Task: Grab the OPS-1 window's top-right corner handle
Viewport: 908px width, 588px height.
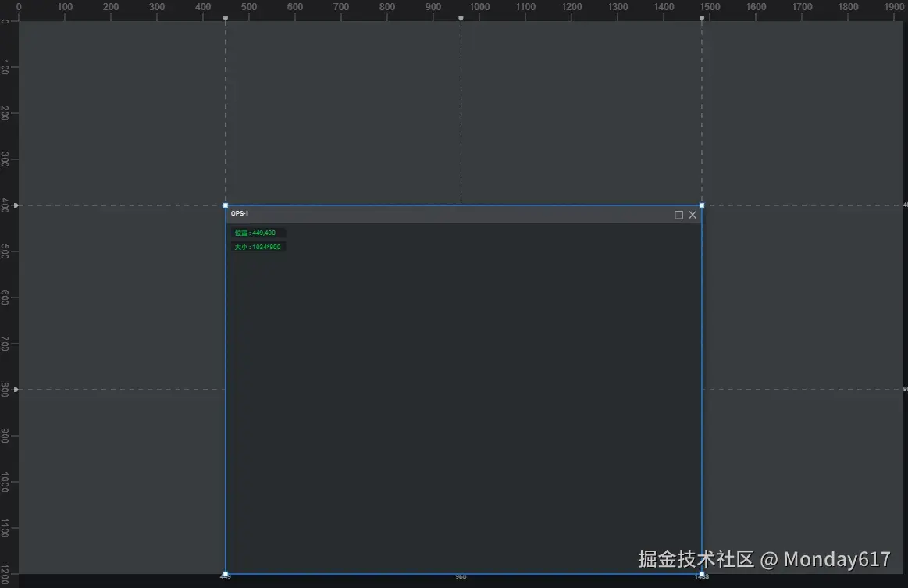Action: point(702,205)
